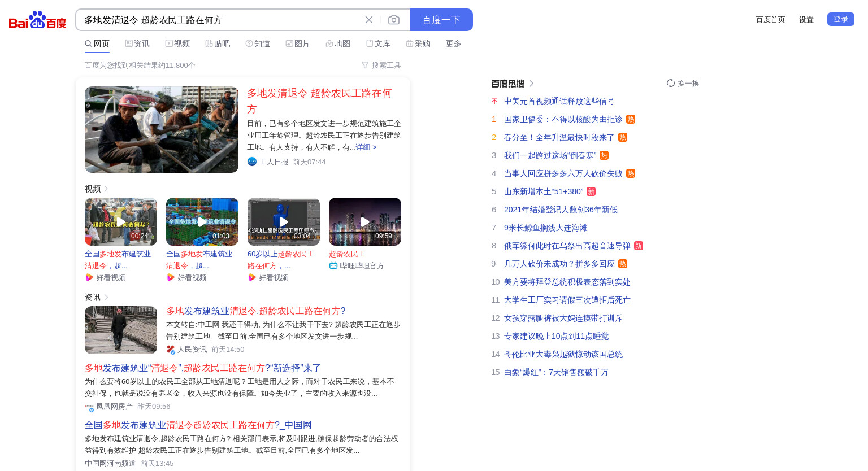Open the 知道 tab
The height and width of the screenshot is (471, 868).
click(258, 43)
